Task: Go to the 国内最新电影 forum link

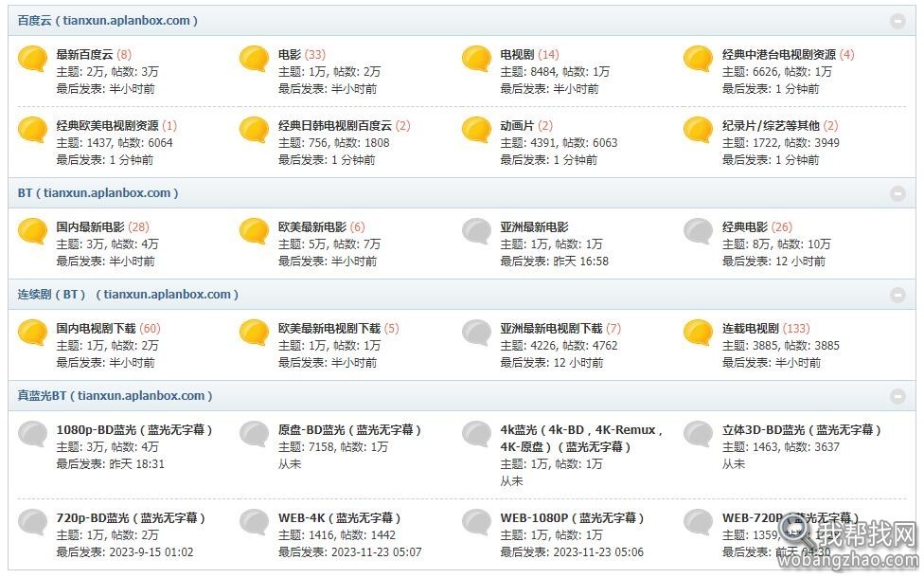Action: pos(91,227)
